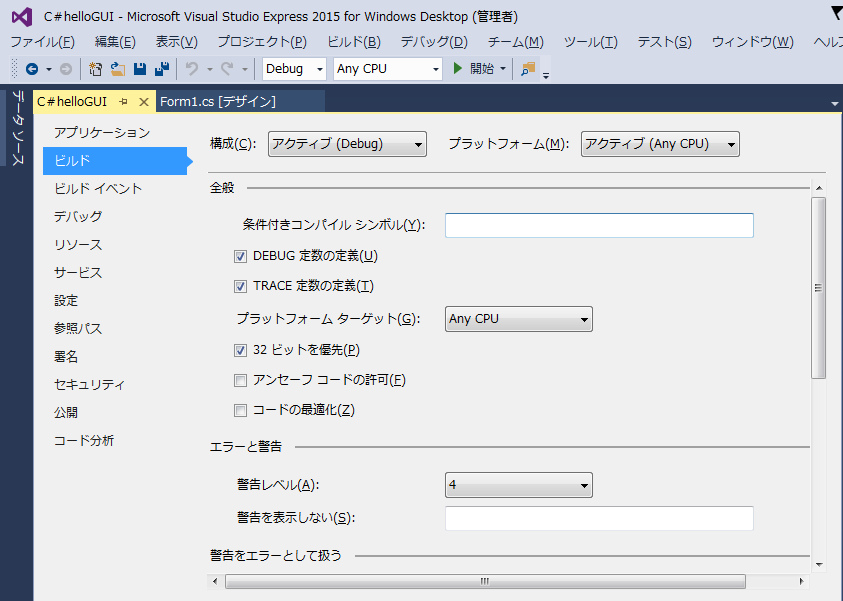Select the アプリケーション properties page
The width and height of the screenshot is (843, 601).
click(102, 133)
